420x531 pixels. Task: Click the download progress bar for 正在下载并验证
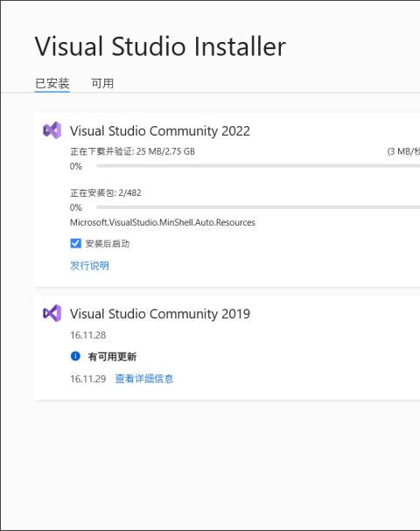258,166
